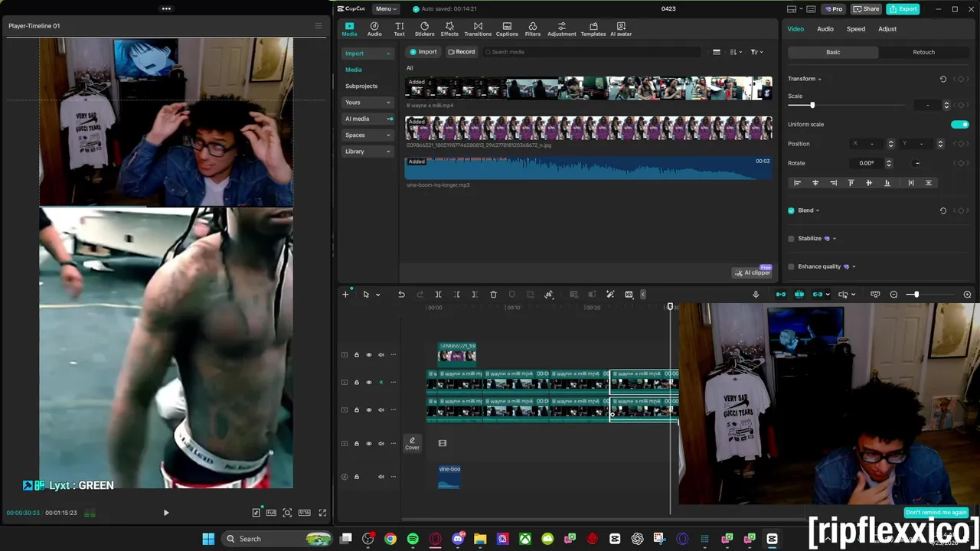Mute the audio track speaker icon

381,477
